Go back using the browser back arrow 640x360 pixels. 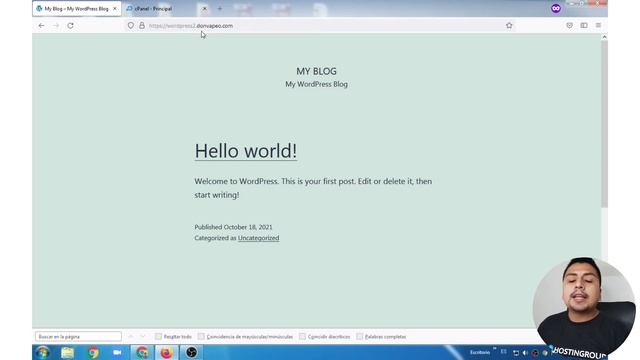click(41, 25)
